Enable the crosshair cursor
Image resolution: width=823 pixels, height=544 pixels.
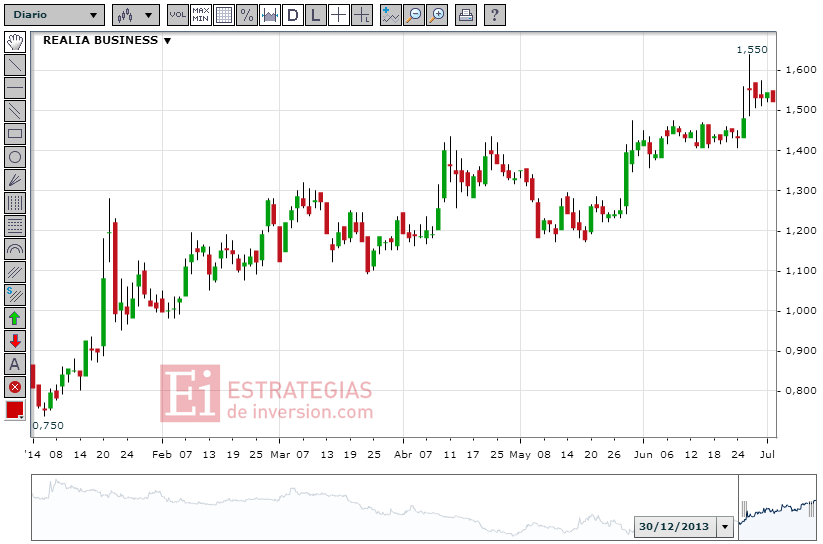coord(339,15)
